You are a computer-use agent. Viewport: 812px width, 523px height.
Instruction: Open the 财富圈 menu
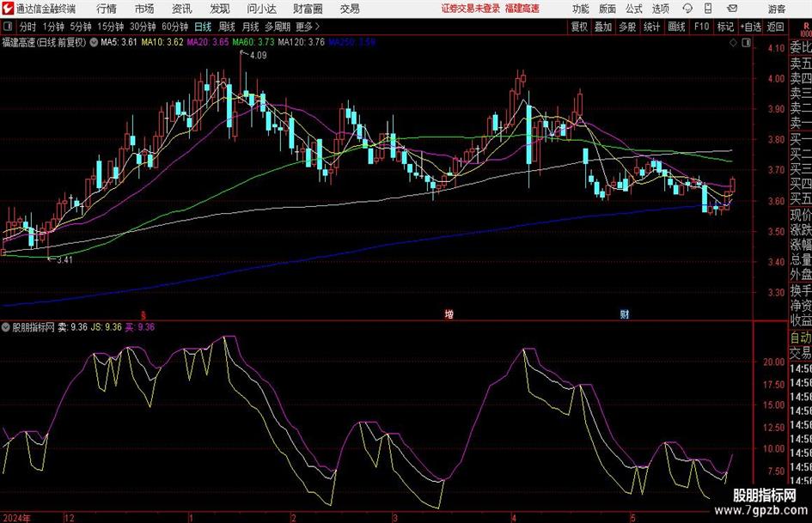308,9
